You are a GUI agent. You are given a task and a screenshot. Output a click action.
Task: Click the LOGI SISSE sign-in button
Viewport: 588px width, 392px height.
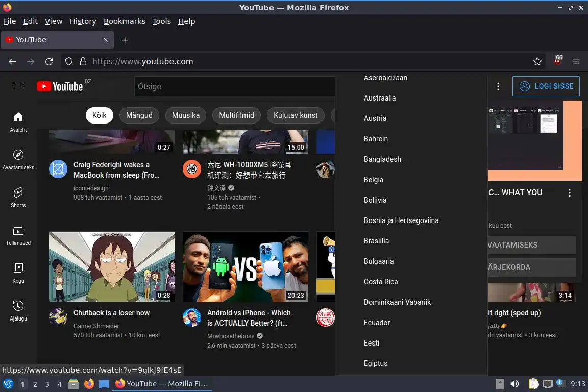(546, 86)
